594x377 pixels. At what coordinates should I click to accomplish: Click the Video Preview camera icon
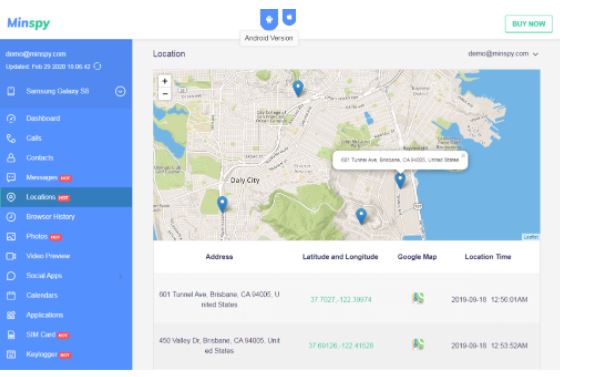tap(11, 256)
